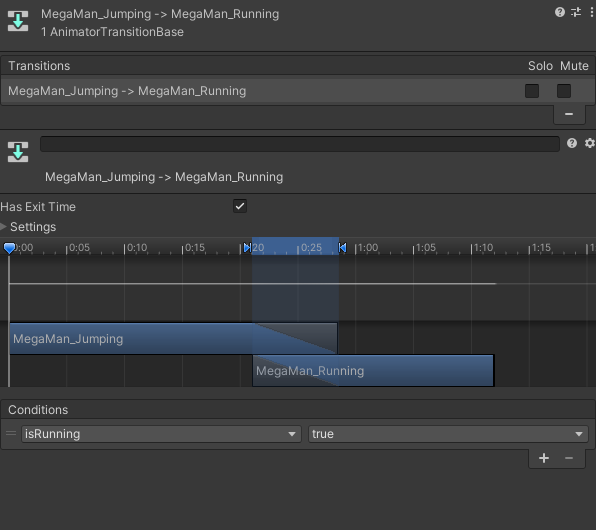Click the 1:05 mark on timeline ruler
Screen dimensions: 596x530
point(426,248)
